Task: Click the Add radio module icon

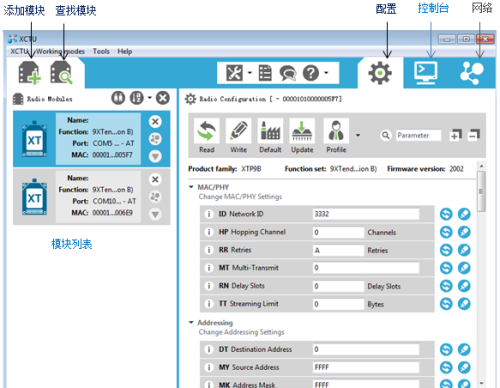Action: click(29, 72)
